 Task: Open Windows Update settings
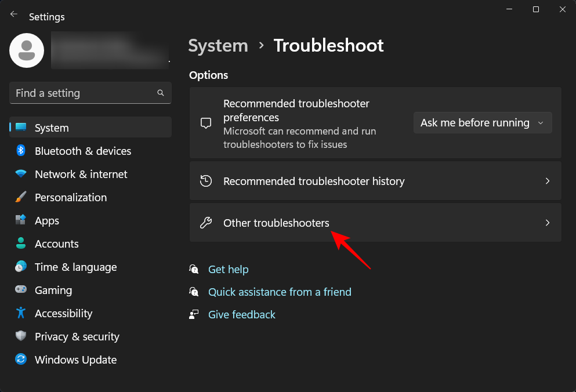(20, 360)
